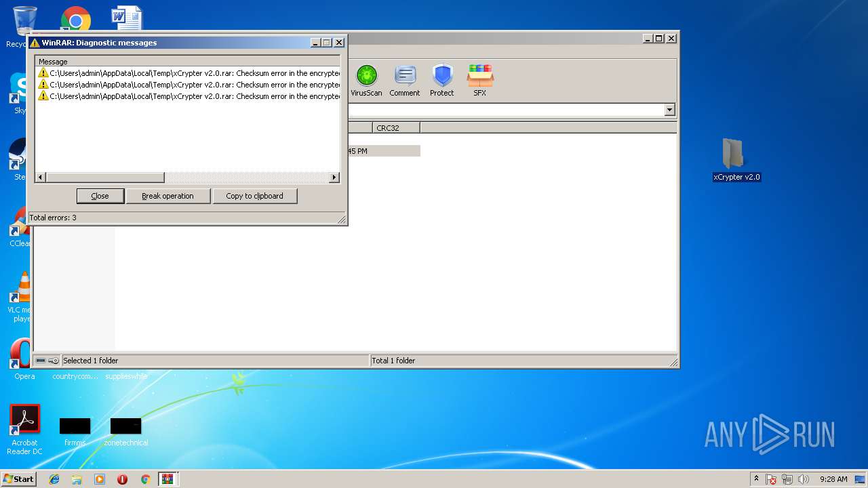This screenshot has height=488, width=868.
Task: Sort by the CRC32 column header
Action: [x=396, y=127]
